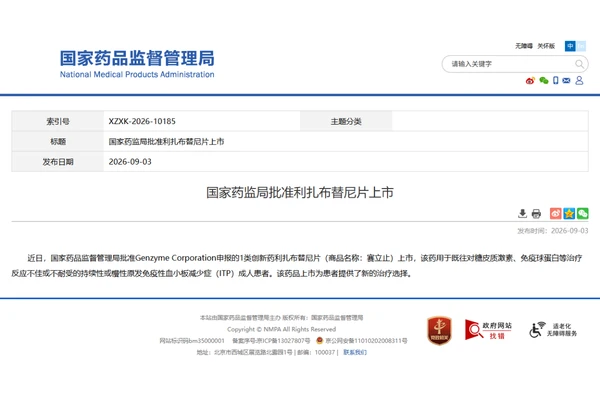The height and width of the screenshot is (400, 600).
Task: Switch to English with En button
Action: point(581,46)
